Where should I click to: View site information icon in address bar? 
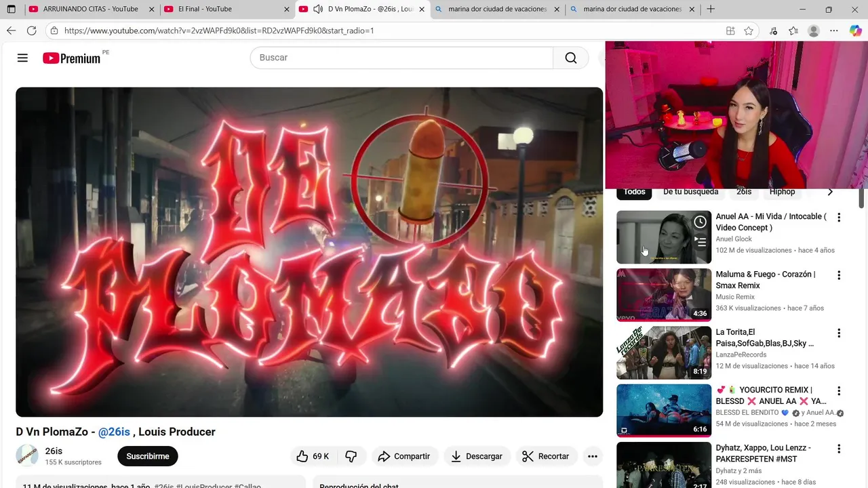(54, 30)
